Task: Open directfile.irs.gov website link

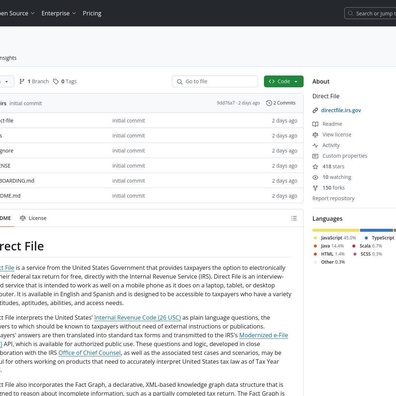Action: [341, 110]
